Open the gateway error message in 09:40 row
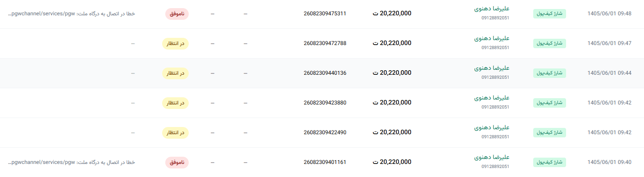The height and width of the screenshot is (177, 644). [x=72, y=162]
